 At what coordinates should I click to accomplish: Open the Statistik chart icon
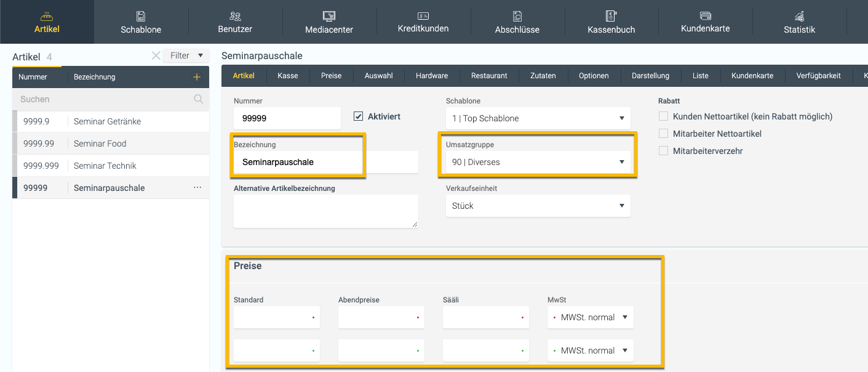(x=799, y=17)
